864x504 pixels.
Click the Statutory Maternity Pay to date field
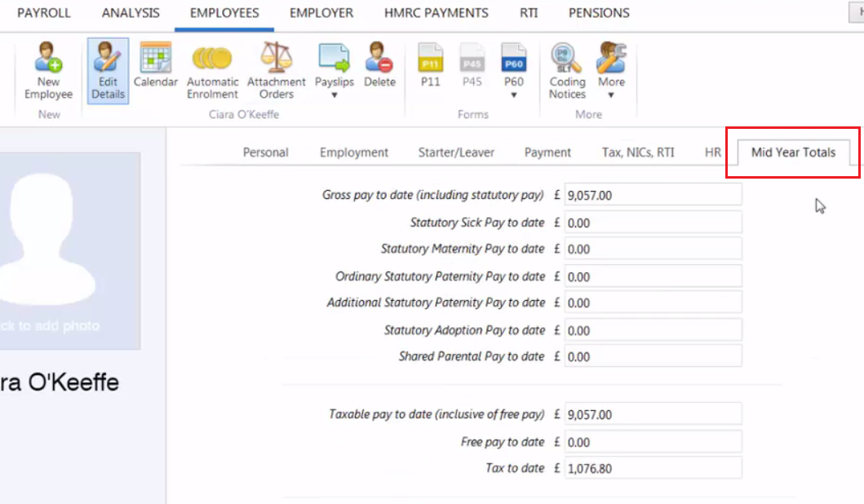[x=653, y=249]
